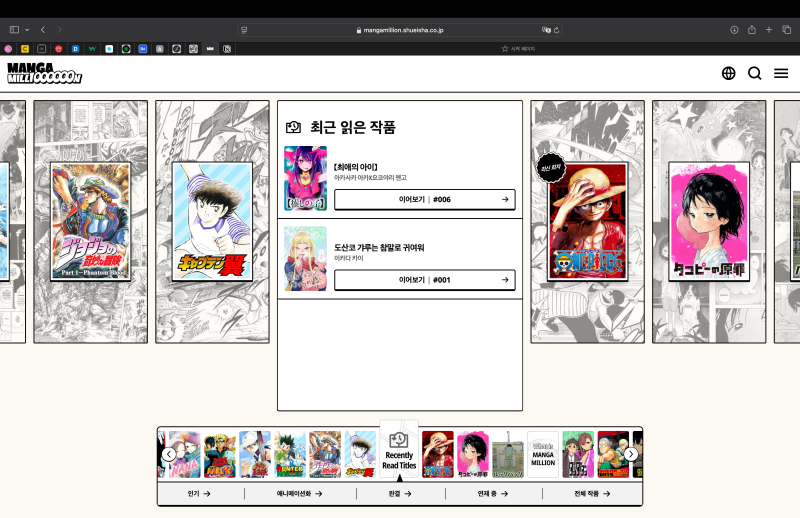800x518 pixels.
Task: Select the Naruto thumbnail in carousel
Action: pos(220,454)
